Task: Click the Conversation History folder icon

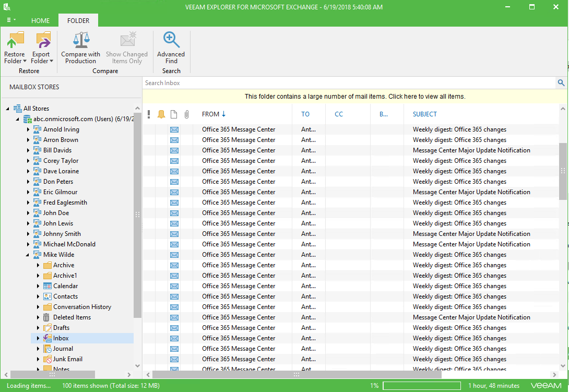Action: coord(47,307)
